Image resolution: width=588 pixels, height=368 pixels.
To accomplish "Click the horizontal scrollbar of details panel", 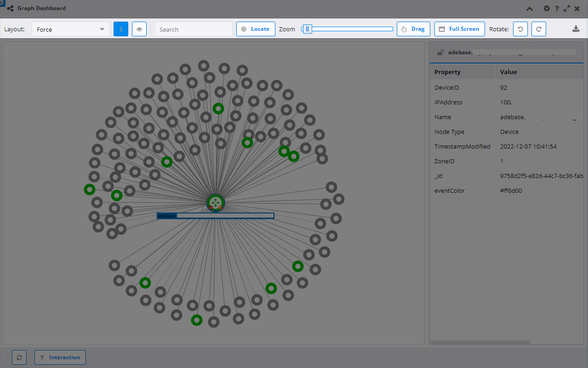I will click(480, 342).
